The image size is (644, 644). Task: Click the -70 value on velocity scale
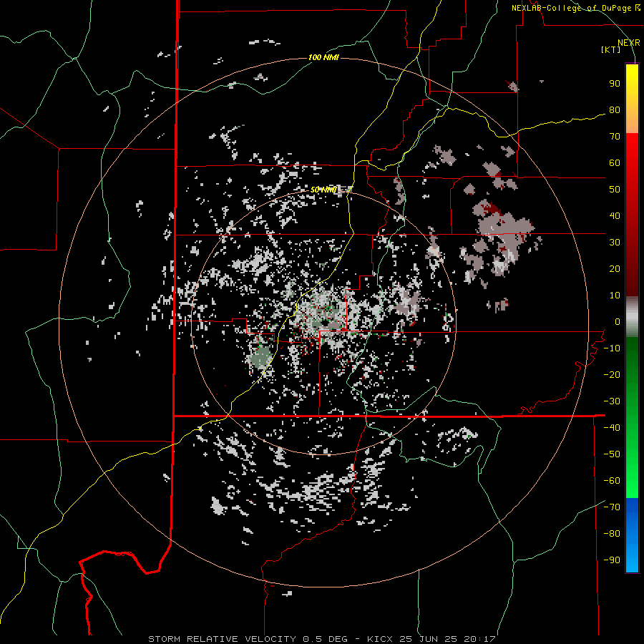pyautogui.click(x=612, y=507)
